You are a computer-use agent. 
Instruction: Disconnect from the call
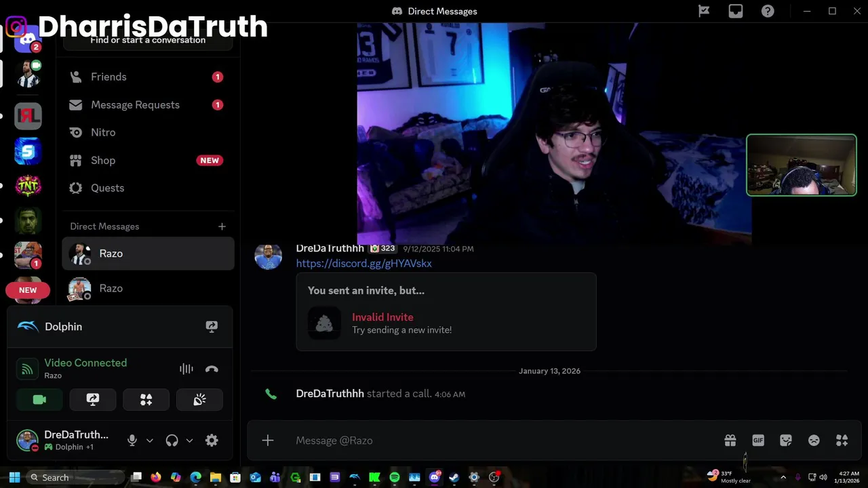212,369
